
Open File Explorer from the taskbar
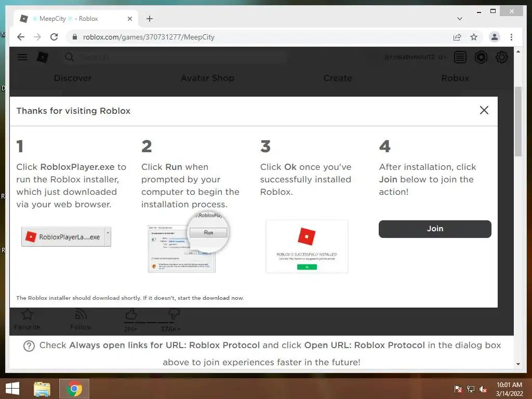click(42, 389)
